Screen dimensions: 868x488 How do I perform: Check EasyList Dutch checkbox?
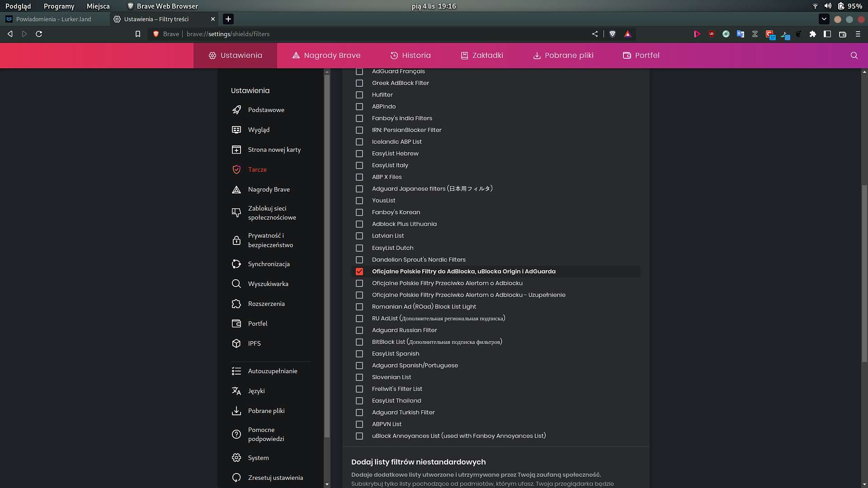click(359, 248)
